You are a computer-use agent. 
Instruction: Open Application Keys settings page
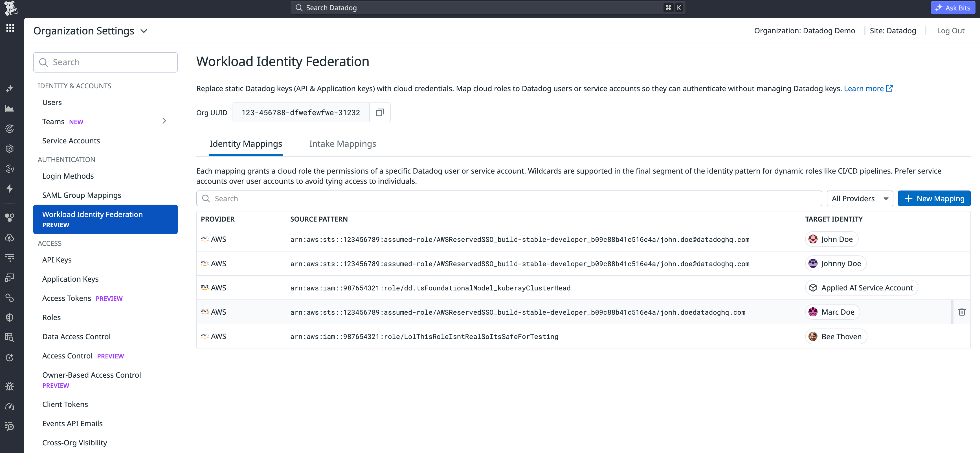70,279
